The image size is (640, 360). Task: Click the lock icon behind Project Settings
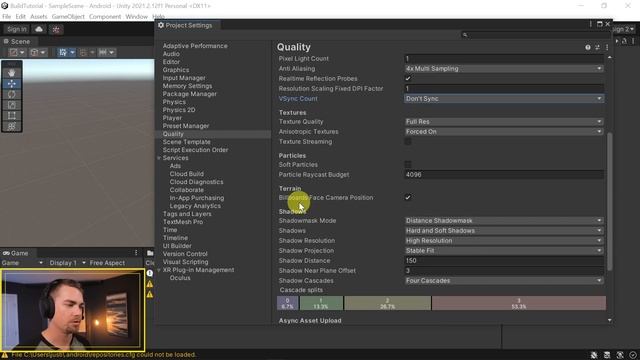click(x=624, y=41)
